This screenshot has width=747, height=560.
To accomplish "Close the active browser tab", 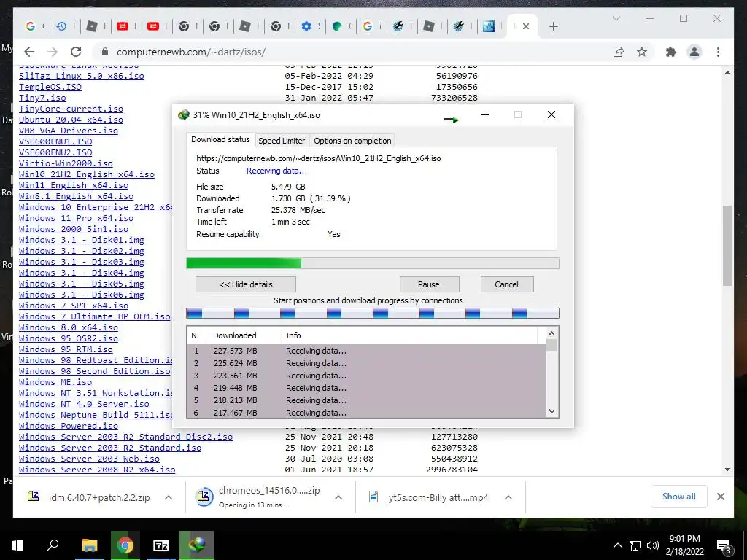I will (526, 27).
